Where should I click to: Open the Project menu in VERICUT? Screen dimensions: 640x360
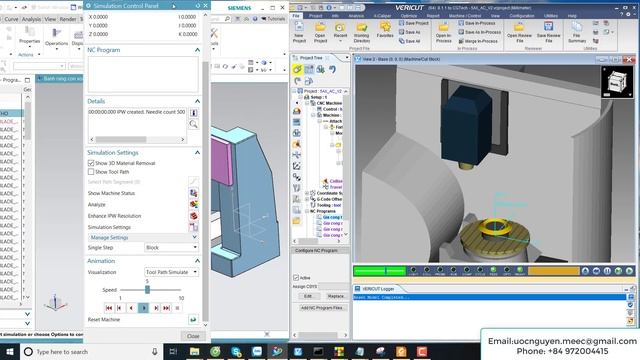point(316,16)
